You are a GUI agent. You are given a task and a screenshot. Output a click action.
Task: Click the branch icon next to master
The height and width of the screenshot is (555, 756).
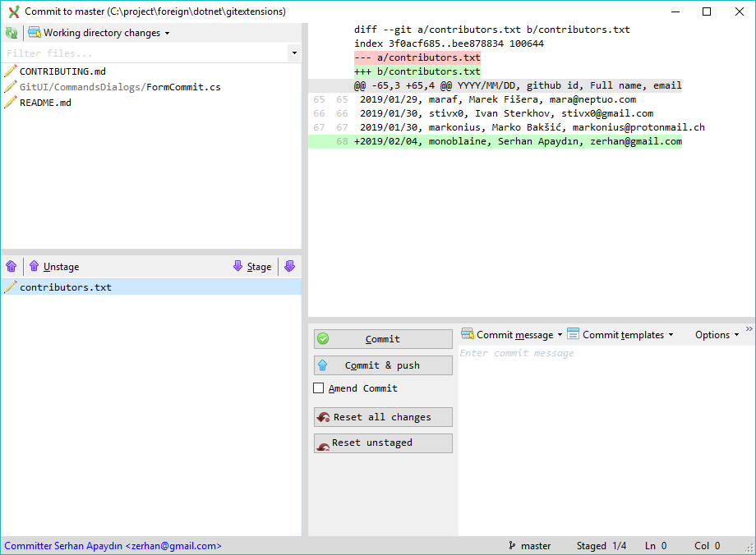coord(512,545)
